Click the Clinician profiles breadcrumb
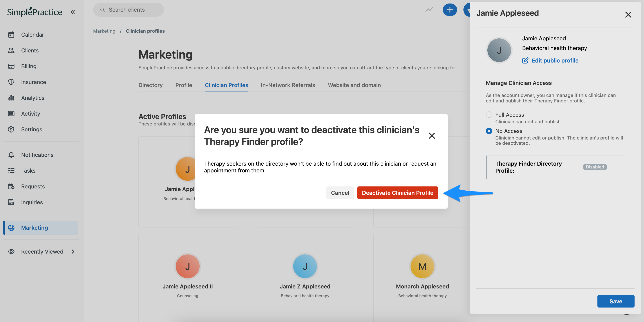 pyautogui.click(x=145, y=31)
